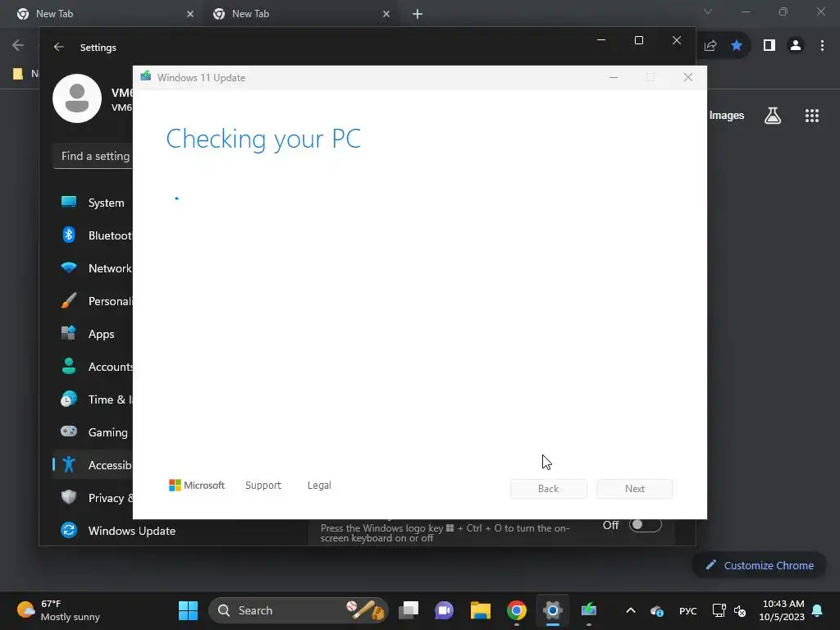
Task: Open Time & language clock icon
Action: point(69,399)
